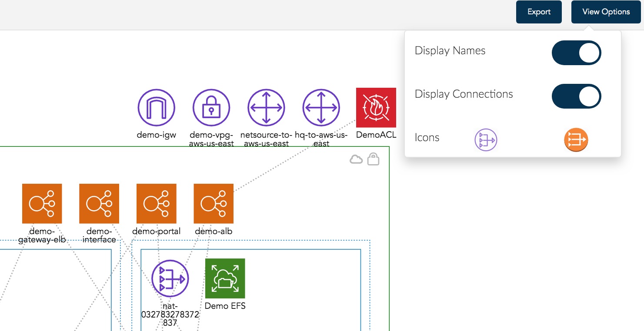Select the demo-alb load balancer icon
This screenshot has width=644, height=331.
(214, 204)
